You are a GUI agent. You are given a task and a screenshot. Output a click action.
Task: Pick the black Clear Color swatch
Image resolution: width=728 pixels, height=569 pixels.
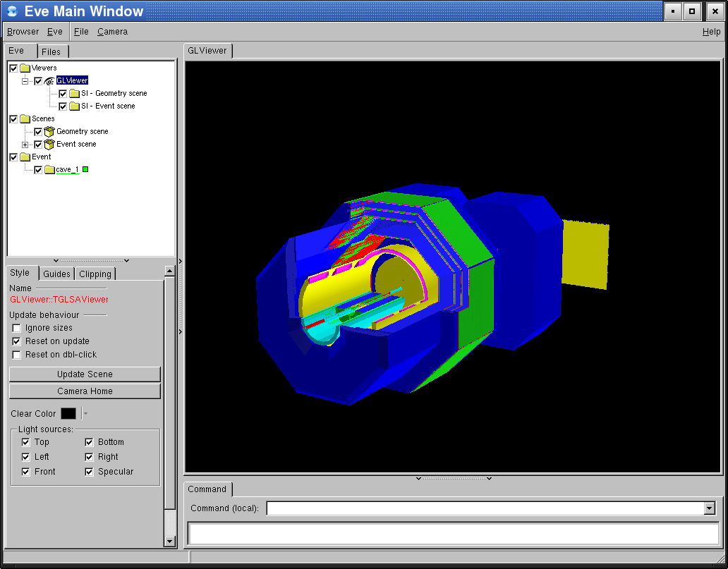68,414
